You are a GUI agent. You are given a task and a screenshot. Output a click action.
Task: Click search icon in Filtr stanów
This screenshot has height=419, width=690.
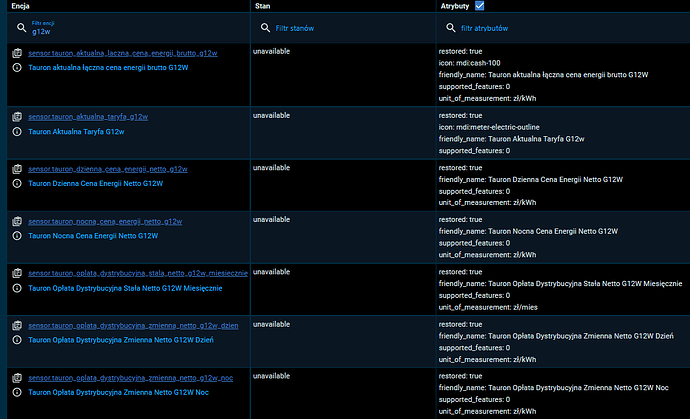(x=265, y=28)
